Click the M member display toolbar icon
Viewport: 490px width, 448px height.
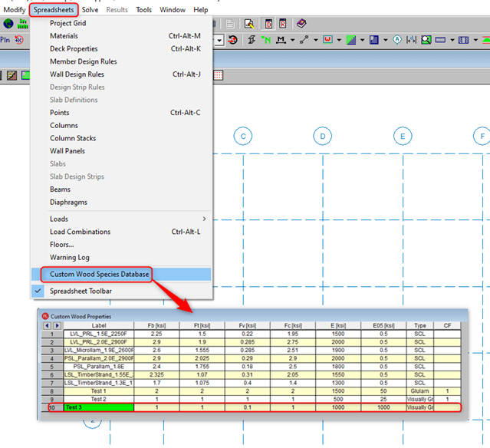(x=281, y=39)
